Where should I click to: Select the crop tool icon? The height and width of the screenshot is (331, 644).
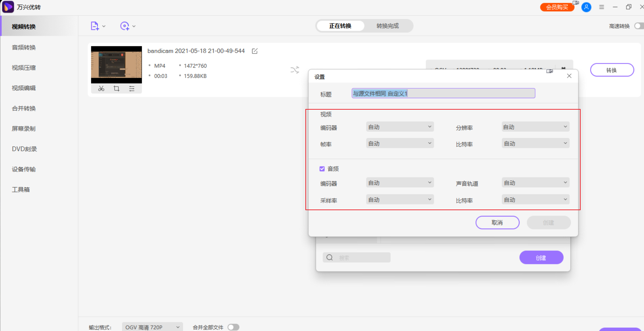[116, 89]
